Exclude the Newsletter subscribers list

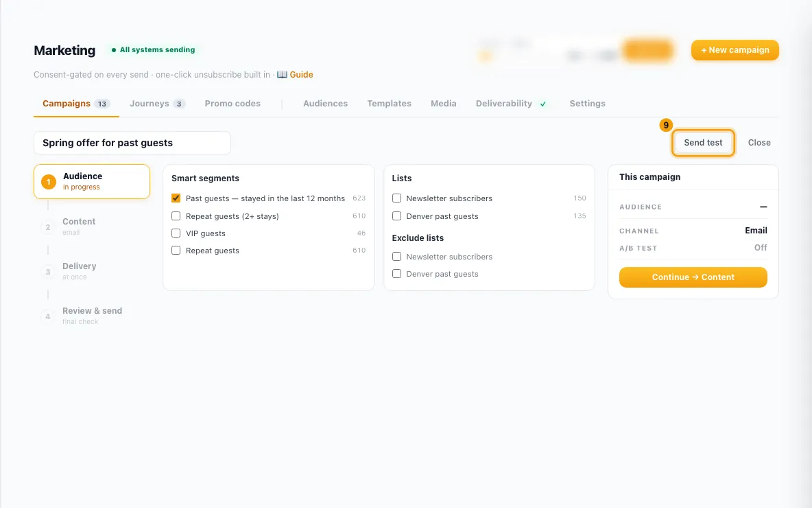tap(396, 257)
